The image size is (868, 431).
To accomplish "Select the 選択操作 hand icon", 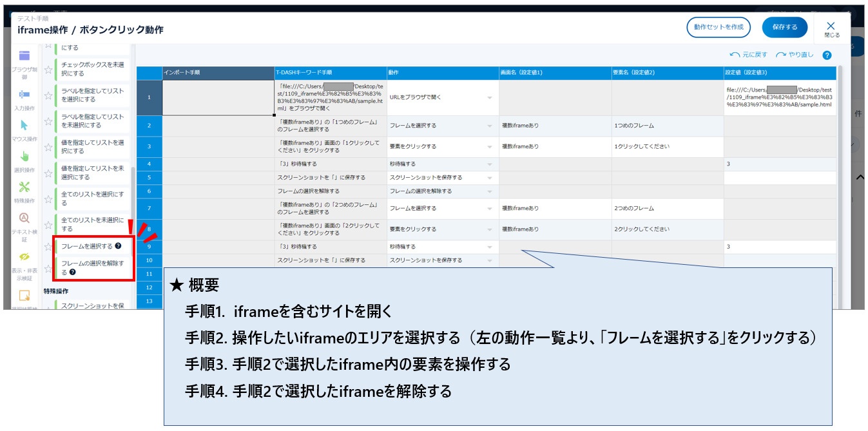I will [24, 157].
